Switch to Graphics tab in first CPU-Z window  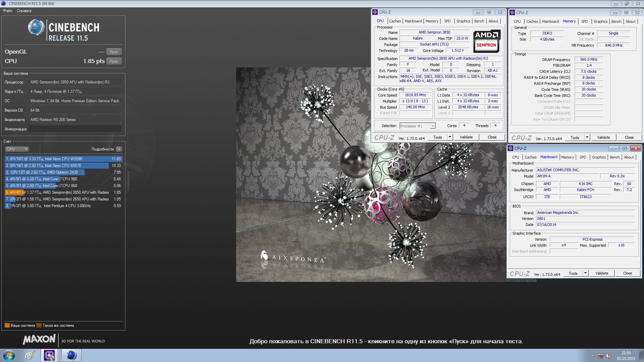coord(463,21)
